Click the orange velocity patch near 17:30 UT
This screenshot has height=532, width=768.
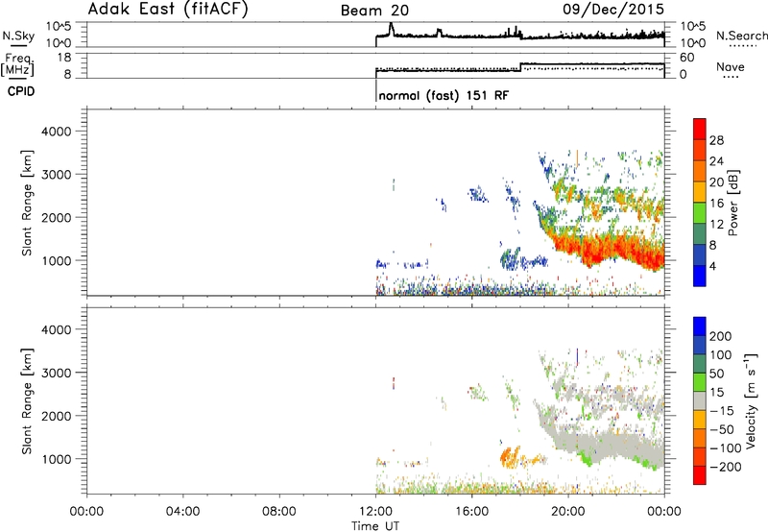(x=510, y=456)
